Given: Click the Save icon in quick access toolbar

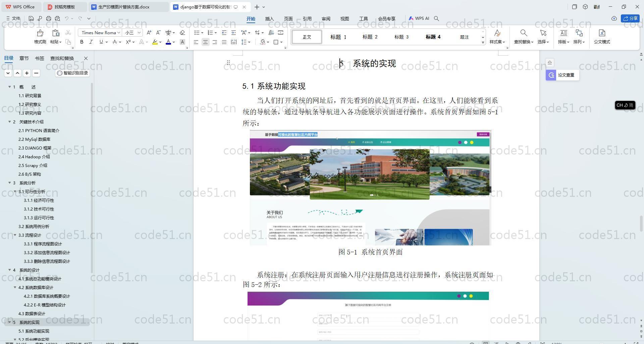Looking at the screenshot, I should click(31, 18).
